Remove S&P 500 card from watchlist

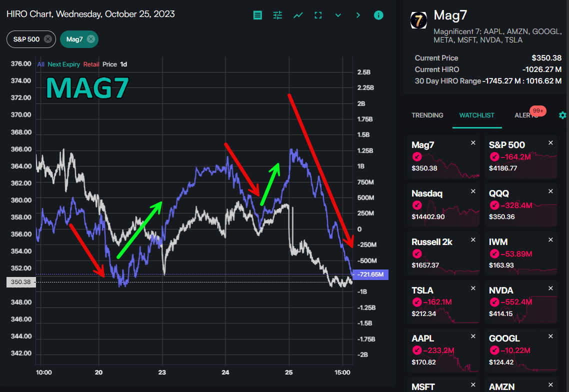click(550, 143)
